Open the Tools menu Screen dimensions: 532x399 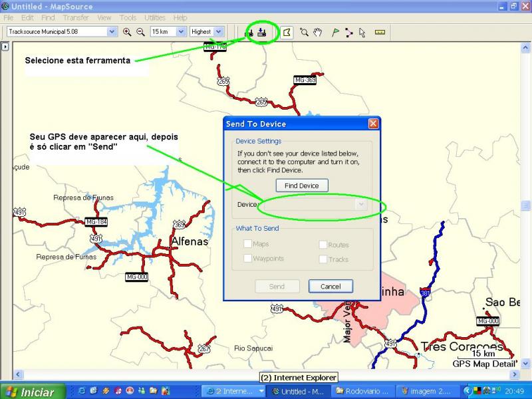click(x=128, y=18)
